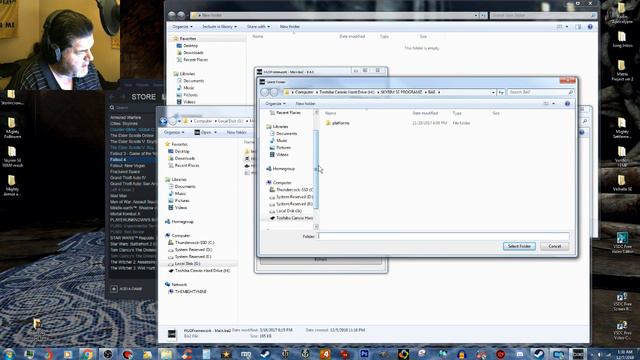Click dialog sidebar vertical scrollbar

316,169
